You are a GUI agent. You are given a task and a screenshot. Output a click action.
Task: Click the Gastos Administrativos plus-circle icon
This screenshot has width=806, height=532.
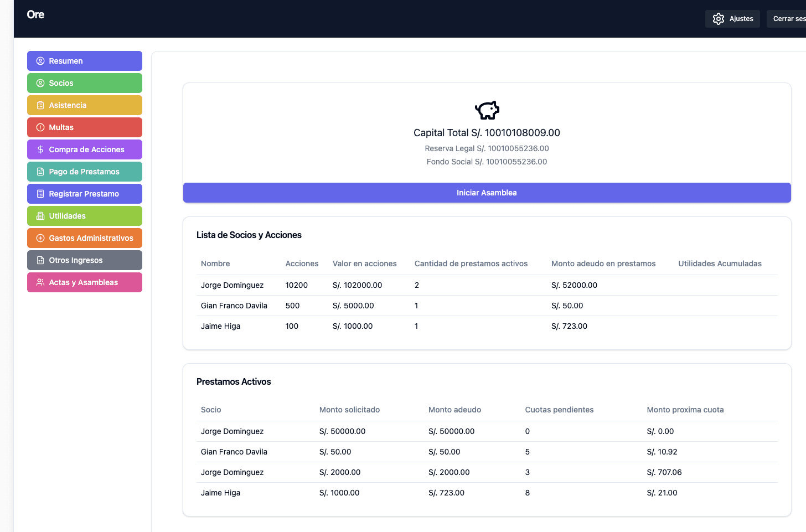(40, 238)
